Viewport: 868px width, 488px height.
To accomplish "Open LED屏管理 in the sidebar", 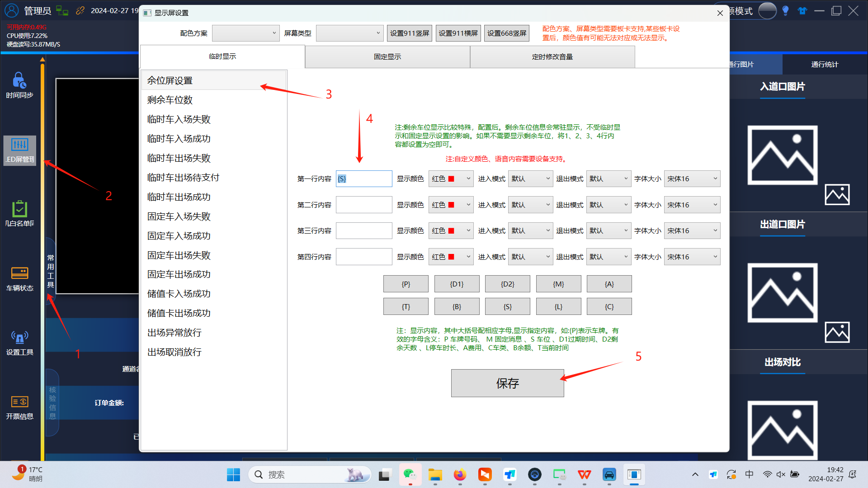I will pyautogui.click(x=19, y=150).
